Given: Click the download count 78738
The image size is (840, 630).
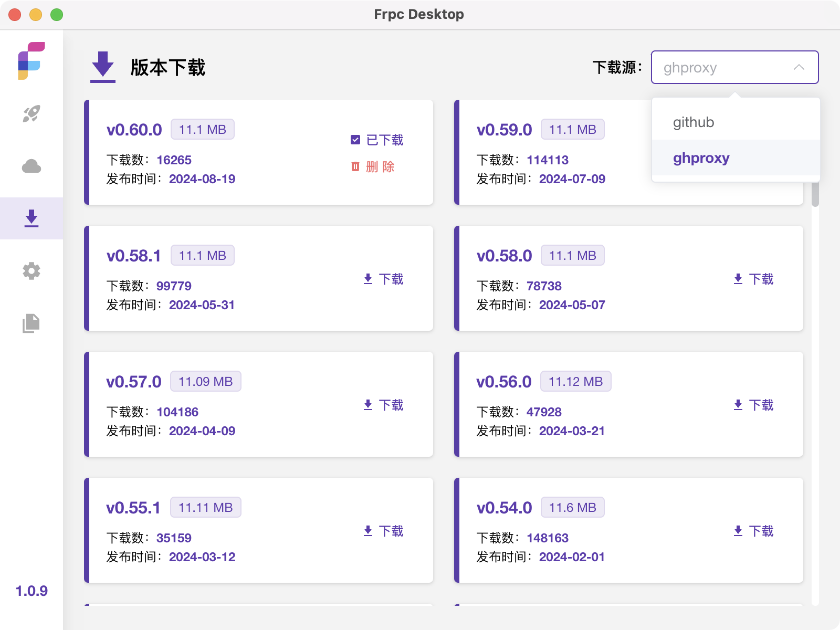Looking at the screenshot, I should pyautogui.click(x=544, y=286).
